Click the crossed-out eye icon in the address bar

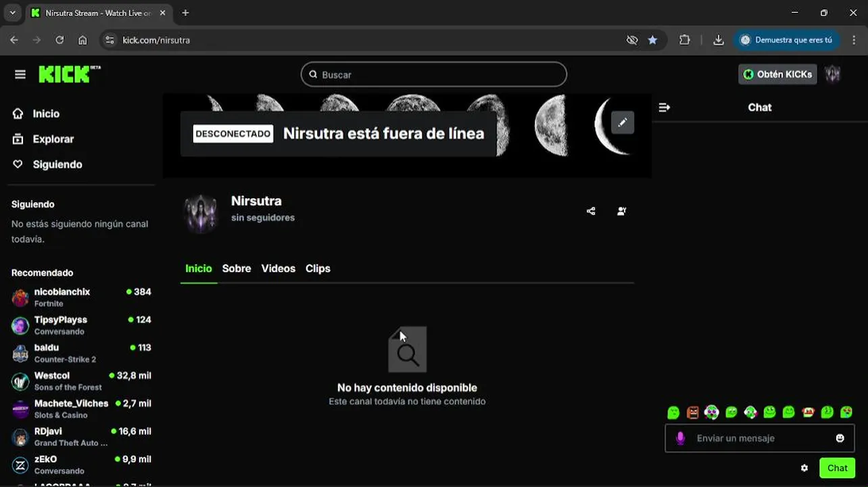click(x=632, y=40)
